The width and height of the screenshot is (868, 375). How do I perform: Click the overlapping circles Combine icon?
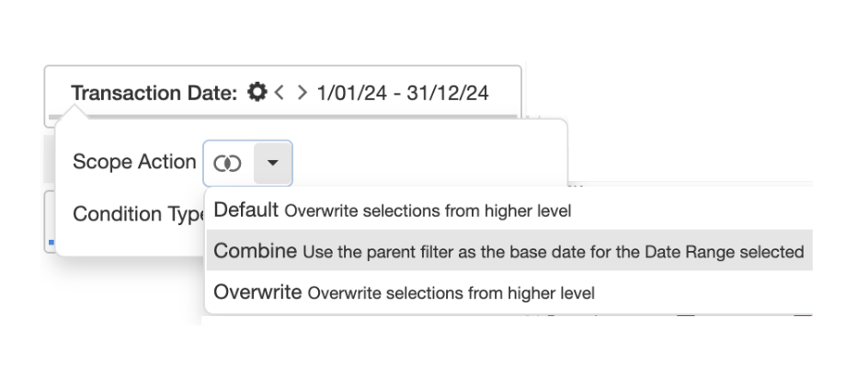pos(227,164)
